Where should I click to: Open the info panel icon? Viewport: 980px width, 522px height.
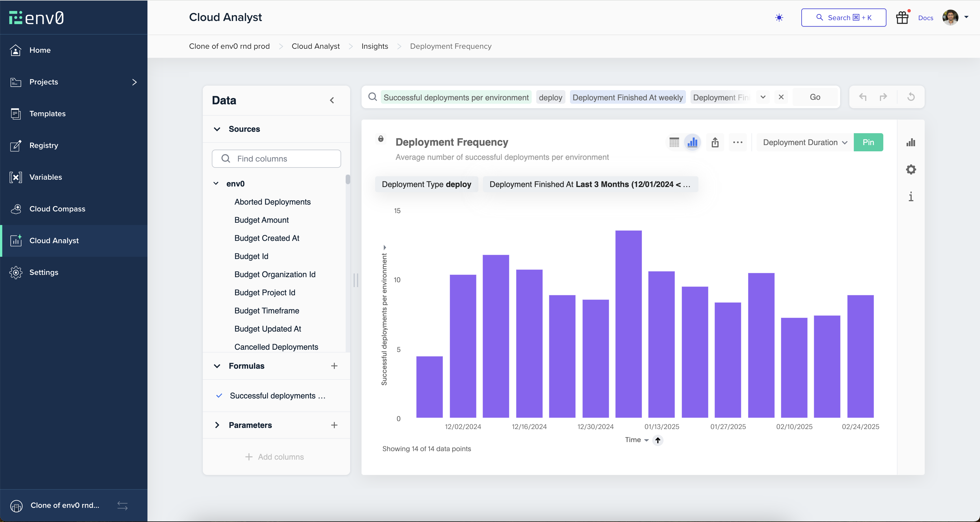coord(911,197)
